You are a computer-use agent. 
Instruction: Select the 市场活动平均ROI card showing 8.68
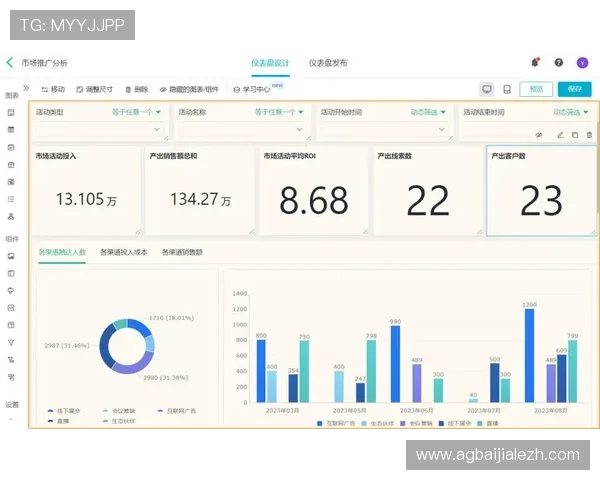(x=314, y=191)
